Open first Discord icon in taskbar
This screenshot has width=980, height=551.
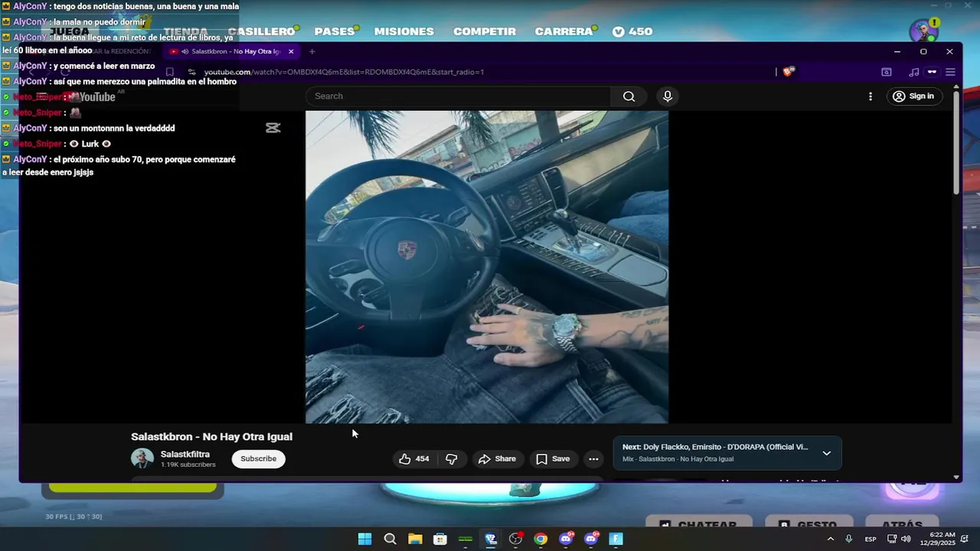coord(566,539)
